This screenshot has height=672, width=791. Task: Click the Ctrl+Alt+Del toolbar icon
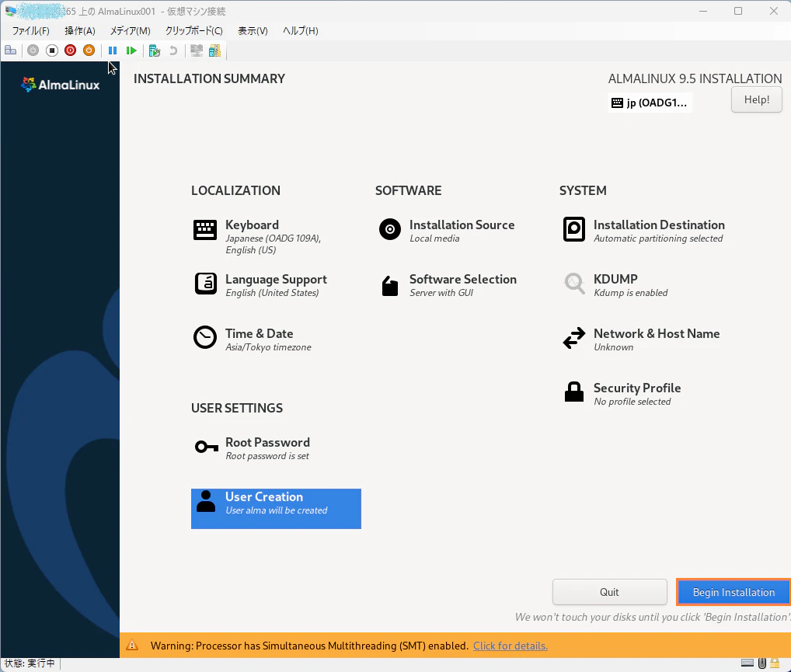point(11,50)
